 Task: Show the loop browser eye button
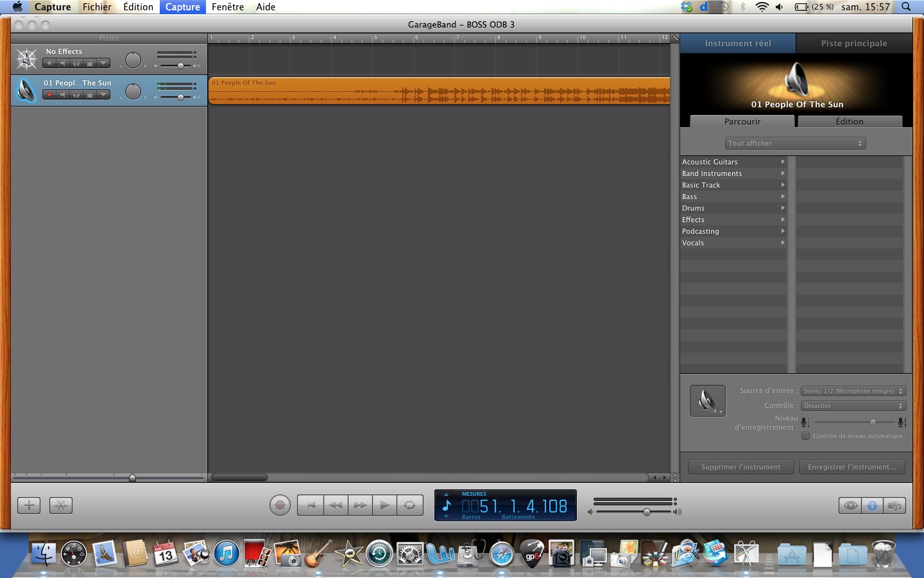coord(850,505)
